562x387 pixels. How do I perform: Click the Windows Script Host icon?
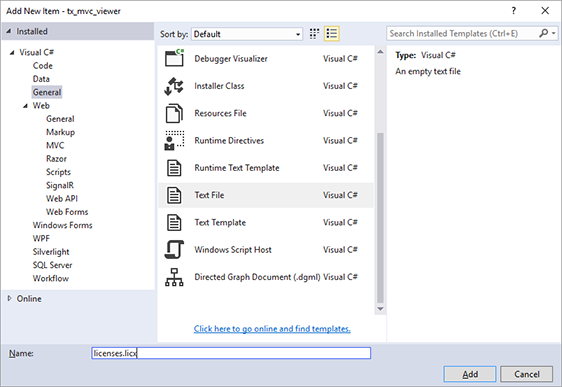click(174, 249)
